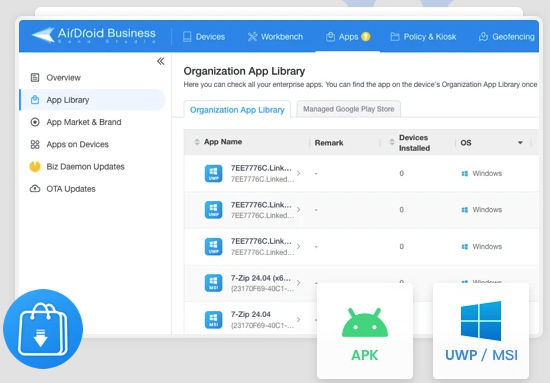This screenshot has height=383, width=550.
Task: Click the Devices tablet icon
Action: [187, 37]
